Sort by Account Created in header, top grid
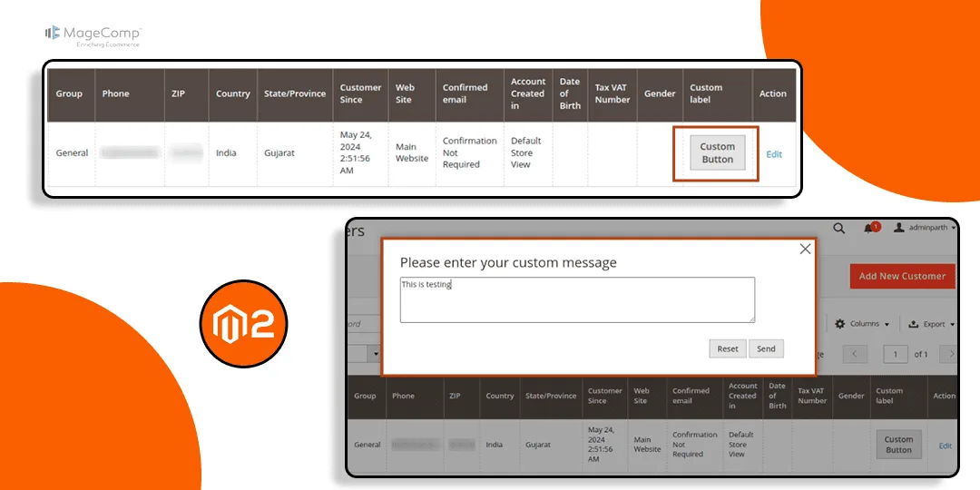The image size is (980, 490). click(528, 95)
